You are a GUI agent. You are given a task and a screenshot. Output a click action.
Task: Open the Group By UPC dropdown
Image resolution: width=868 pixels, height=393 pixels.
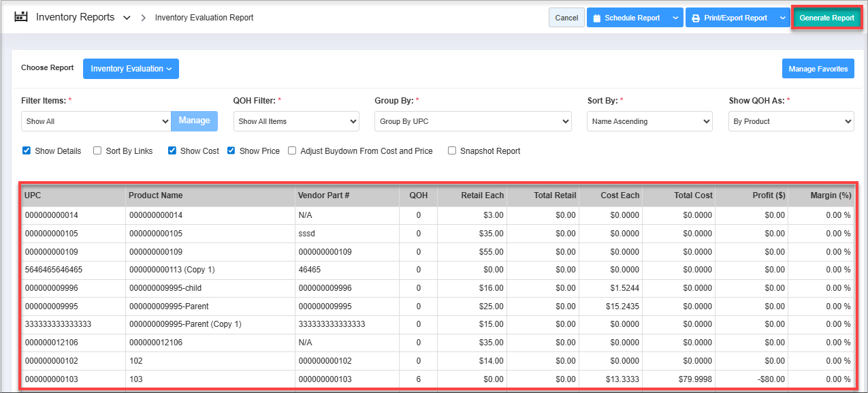coord(472,121)
